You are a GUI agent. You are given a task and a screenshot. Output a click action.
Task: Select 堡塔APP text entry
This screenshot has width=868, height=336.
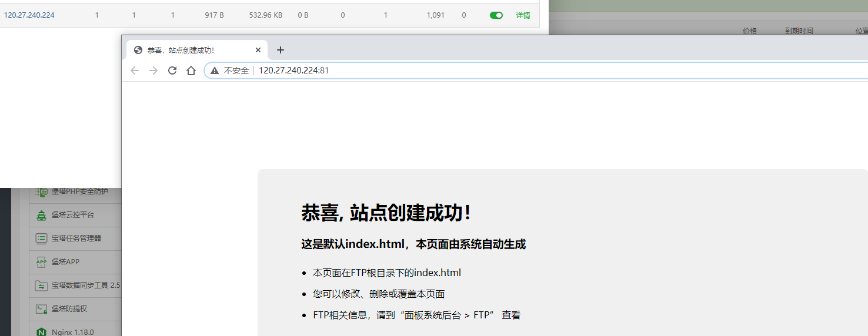[x=65, y=262]
